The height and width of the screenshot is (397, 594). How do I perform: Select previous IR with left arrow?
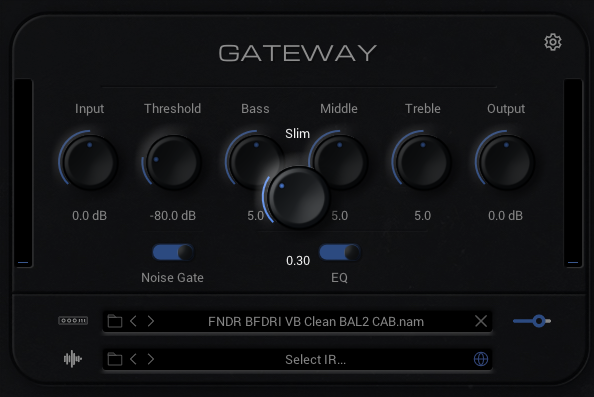[x=133, y=359]
